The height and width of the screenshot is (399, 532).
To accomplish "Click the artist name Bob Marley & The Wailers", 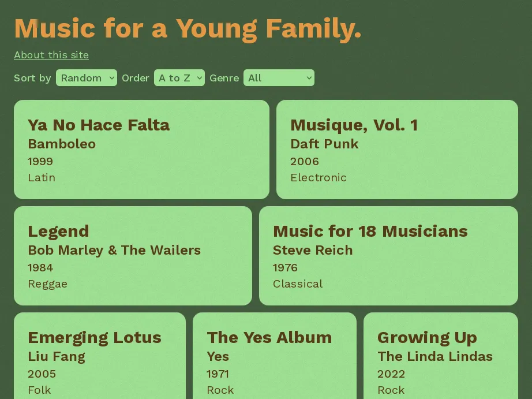I will point(114,250).
